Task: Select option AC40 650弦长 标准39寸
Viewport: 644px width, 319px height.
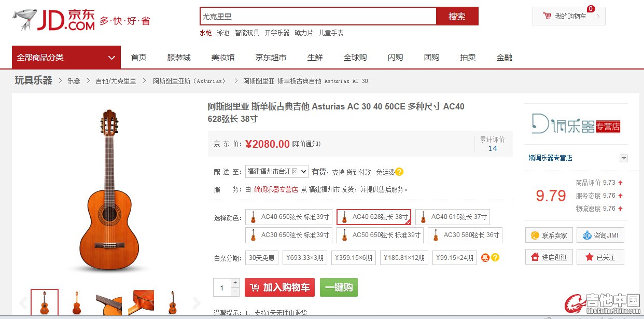Action: [289, 217]
